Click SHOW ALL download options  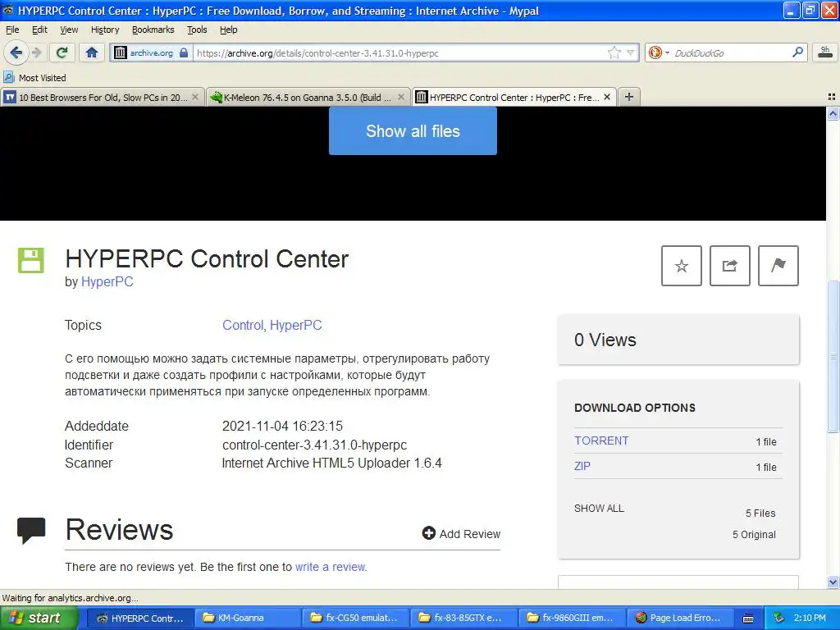pyautogui.click(x=599, y=509)
